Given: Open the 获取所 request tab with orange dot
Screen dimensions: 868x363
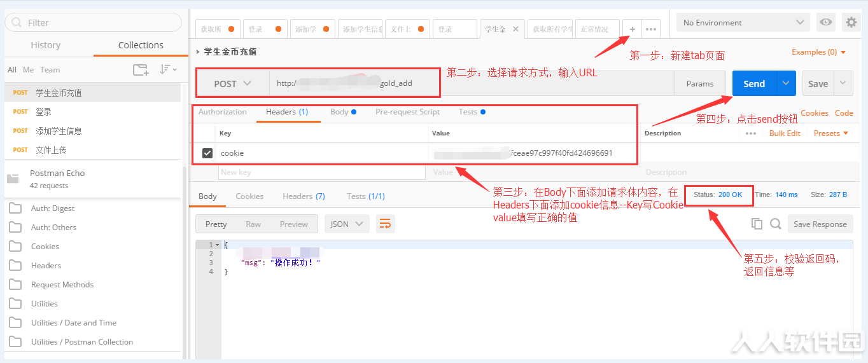Looking at the screenshot, I should pyautogui.click(x=218, y=29).
